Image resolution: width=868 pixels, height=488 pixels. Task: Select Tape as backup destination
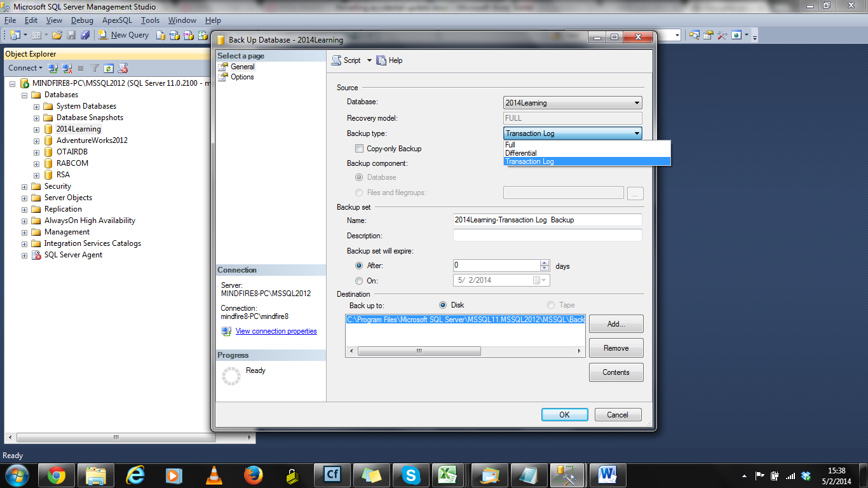551,305
